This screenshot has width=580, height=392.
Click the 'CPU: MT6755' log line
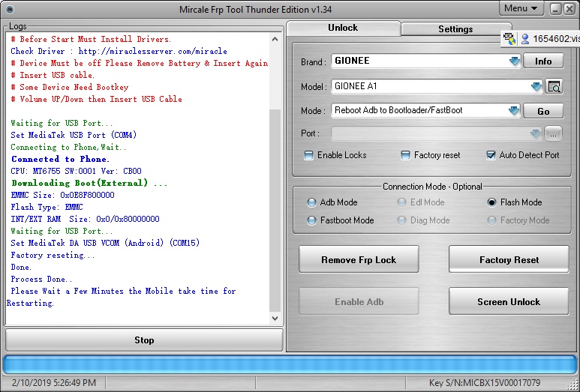tap(77, 171)
